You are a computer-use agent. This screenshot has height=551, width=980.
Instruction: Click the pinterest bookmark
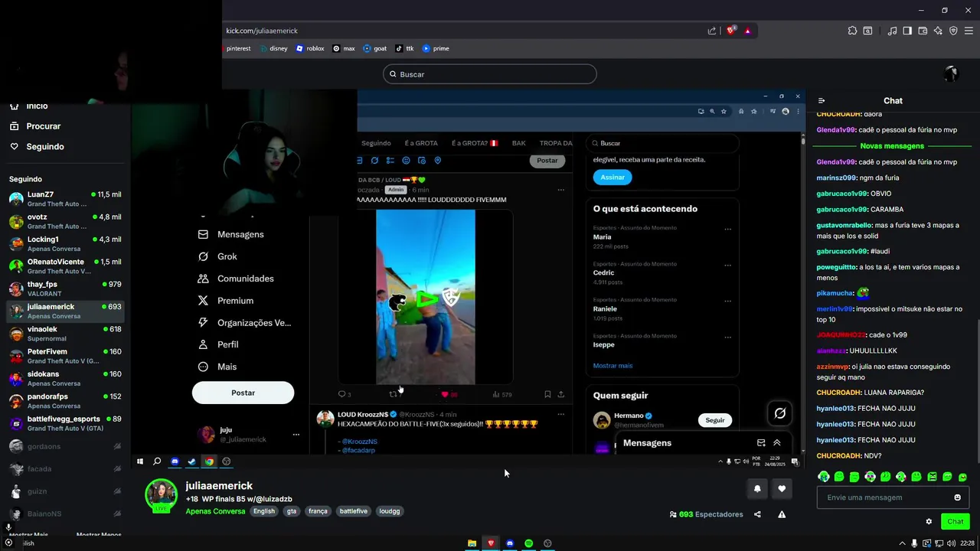coord(237,48)
